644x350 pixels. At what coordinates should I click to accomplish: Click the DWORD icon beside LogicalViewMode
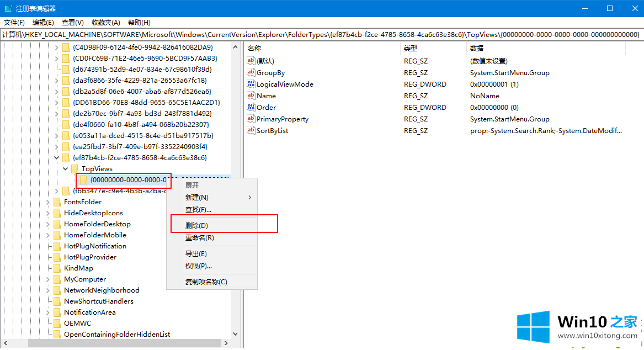pos(251,84)
